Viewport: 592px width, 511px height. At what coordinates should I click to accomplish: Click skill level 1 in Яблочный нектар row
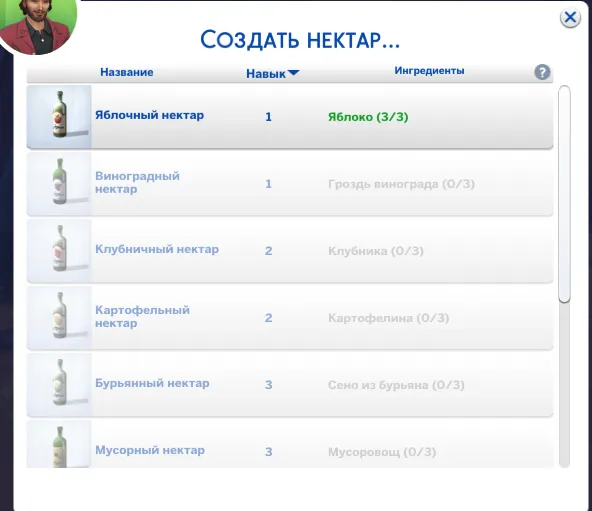click(268, 117)
